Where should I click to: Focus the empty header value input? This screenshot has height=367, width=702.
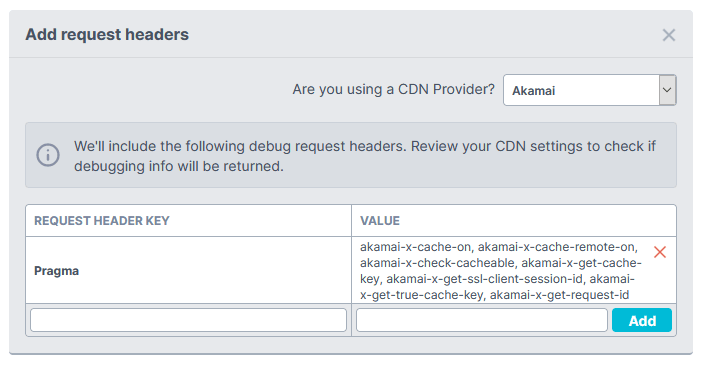(482, 320)
